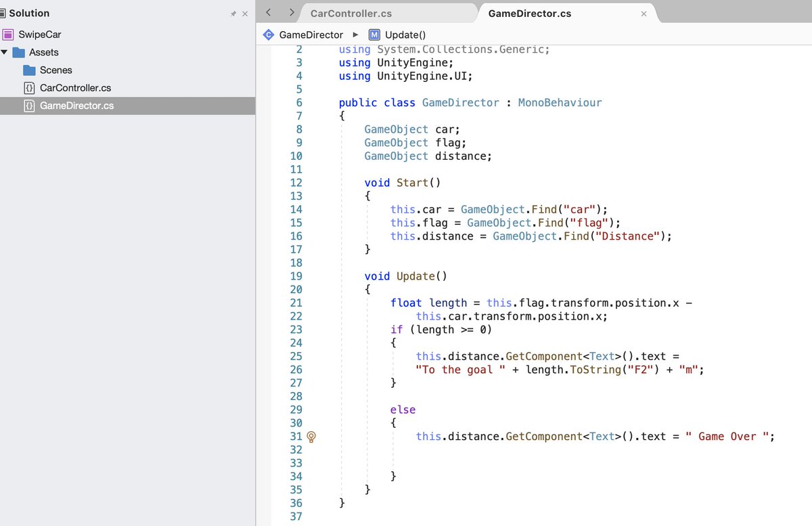Viewport: 812px width, 526px height.
Task: Click the SwipeCar solution icon
Action: [7, 35]
